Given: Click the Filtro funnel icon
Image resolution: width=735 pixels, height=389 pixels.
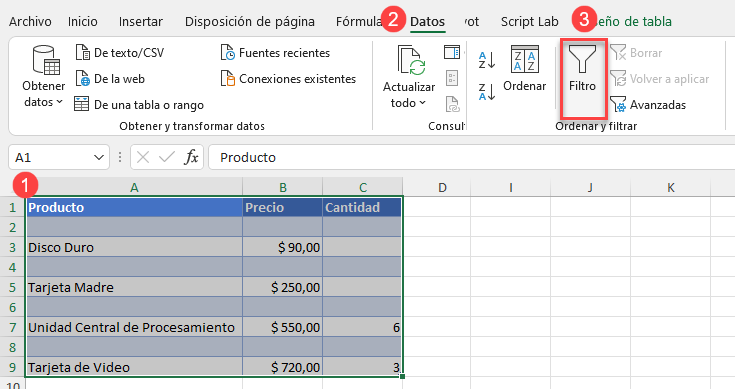Looking at the screenshot, I should click(x=582, y=59).
